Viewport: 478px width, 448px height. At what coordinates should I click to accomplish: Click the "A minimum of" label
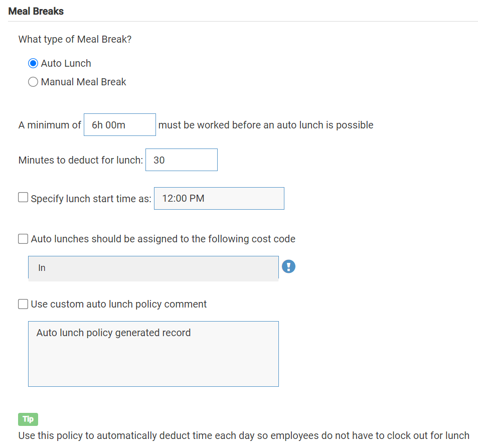coord(50,125)
